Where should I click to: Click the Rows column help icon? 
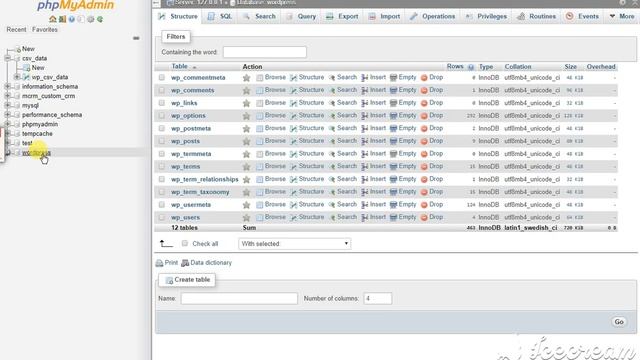pyautogui.click(x=471, y=67)
